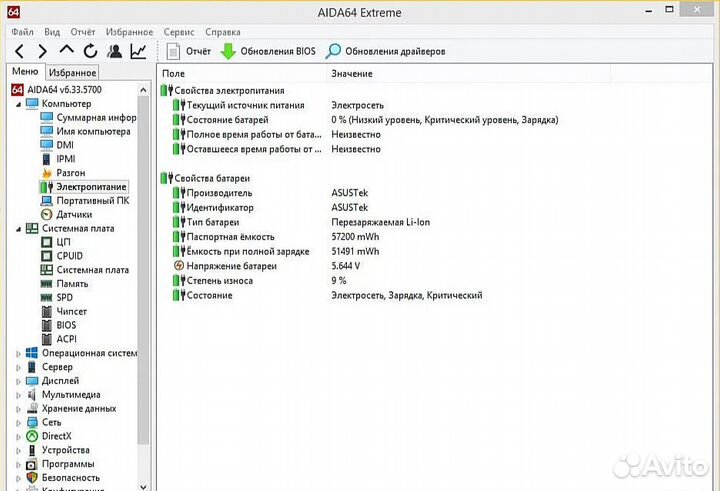Open the Избранное menu in the menu bar
This screenshot has height=491, width=720.
coord(129,32)
